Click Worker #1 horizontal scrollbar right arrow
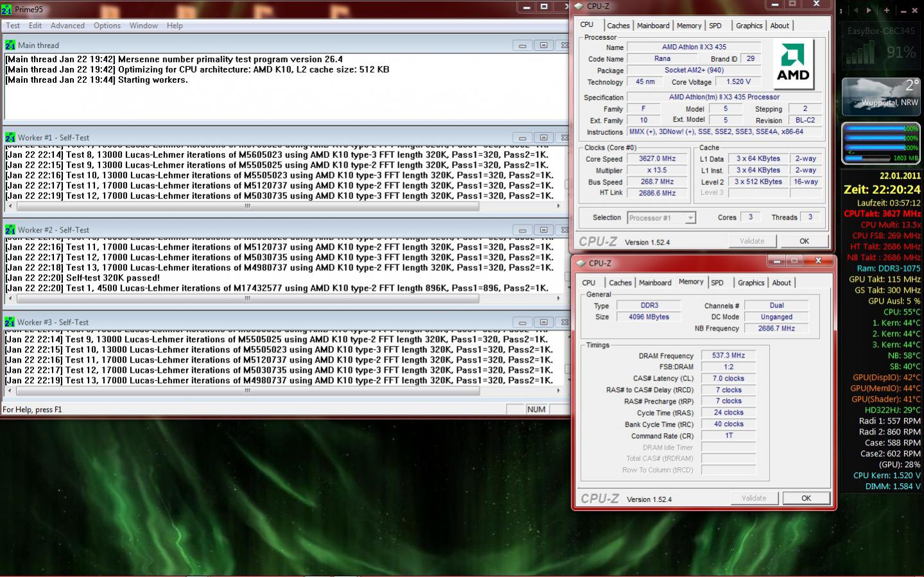 [559, 207]
